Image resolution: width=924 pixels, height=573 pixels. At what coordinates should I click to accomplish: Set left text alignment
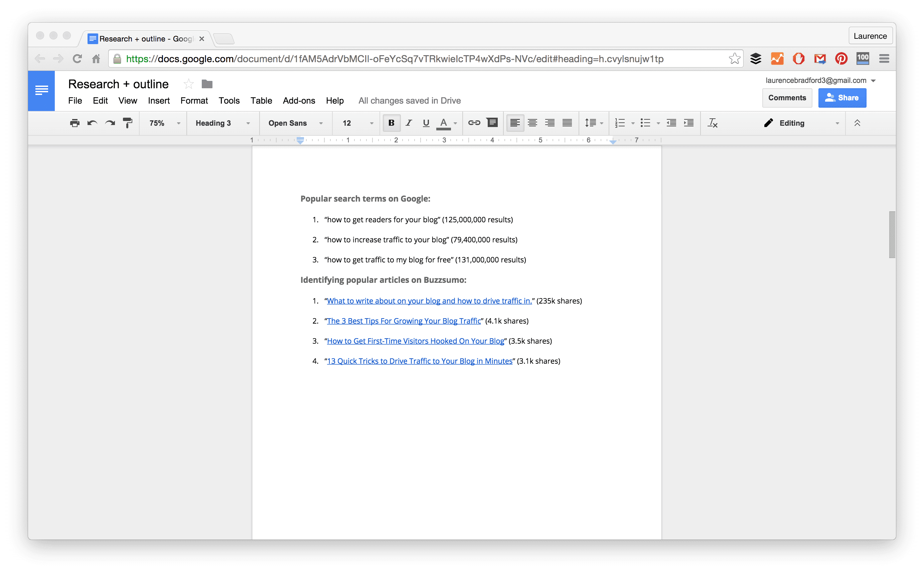click(x=515, y=123)
